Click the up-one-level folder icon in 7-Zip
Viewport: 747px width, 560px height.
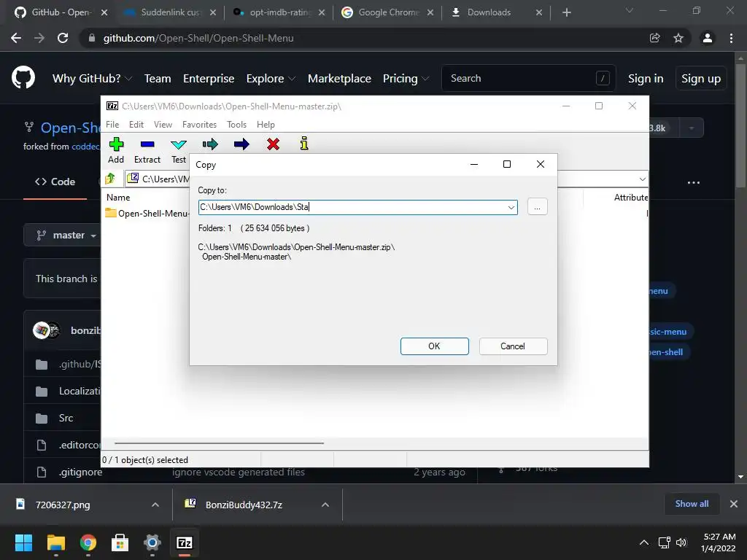[110, 179]
